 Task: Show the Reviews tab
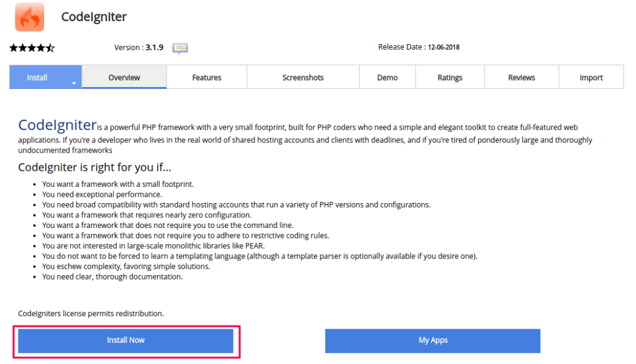pyautogui.click(x=522, y=78)
